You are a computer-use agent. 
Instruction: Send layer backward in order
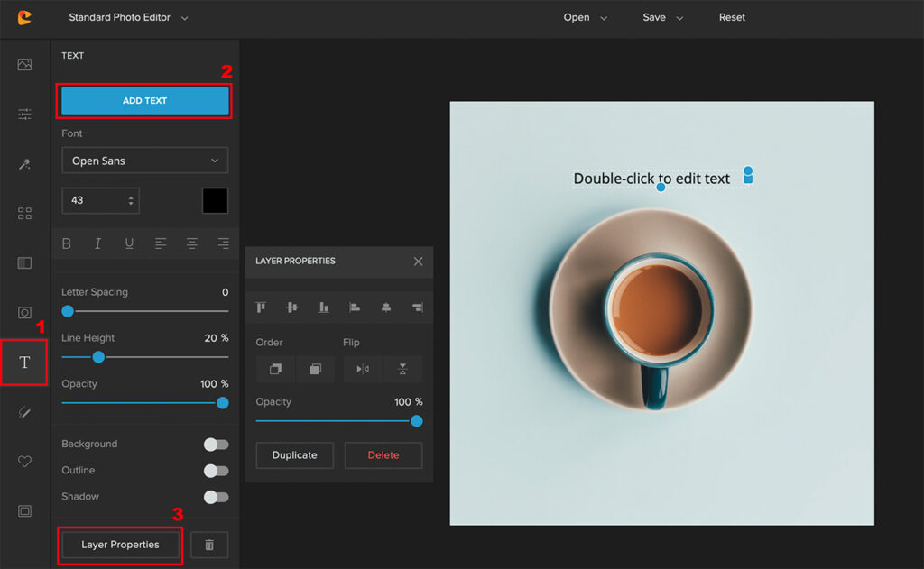coord(315,370)
